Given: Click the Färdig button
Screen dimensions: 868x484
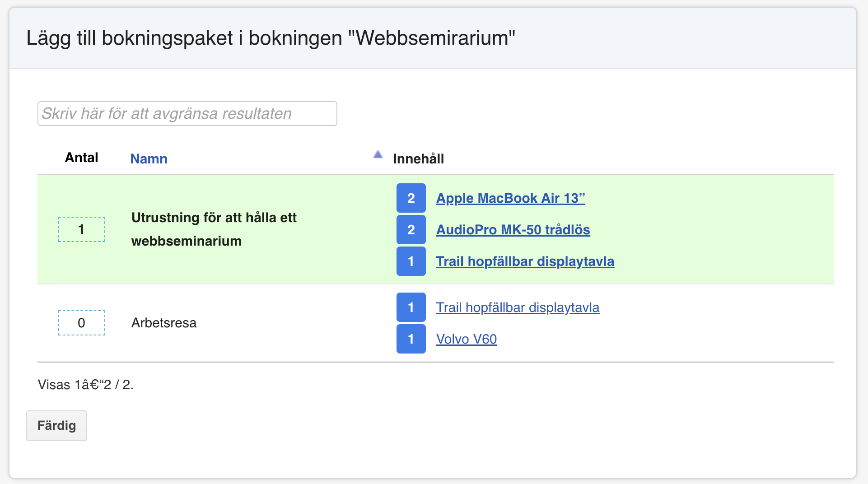Looking at the screenshot, I should click(x=56, y=425).
